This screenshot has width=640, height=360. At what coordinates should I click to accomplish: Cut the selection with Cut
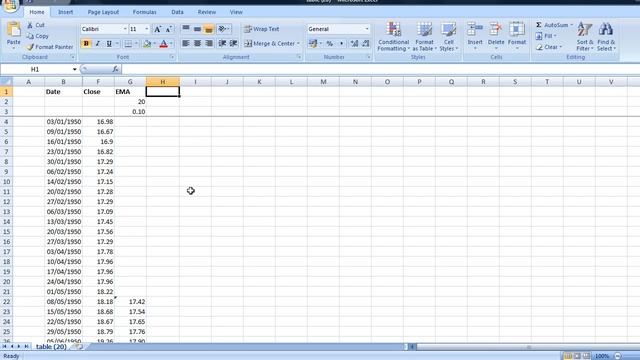36,25
